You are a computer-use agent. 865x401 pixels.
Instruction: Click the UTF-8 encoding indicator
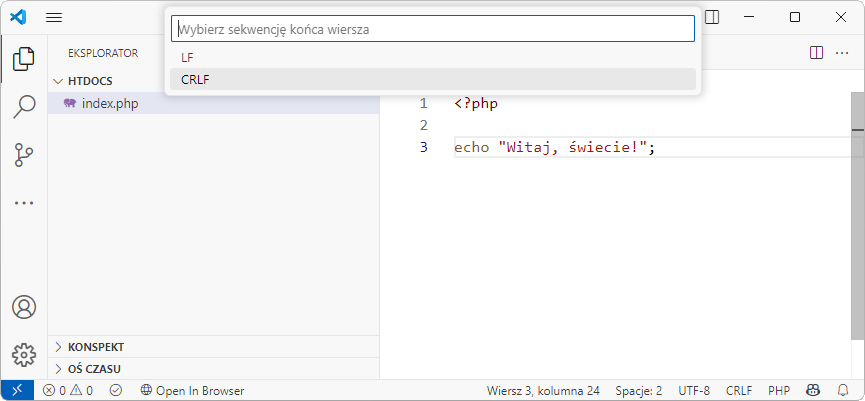(694, 390)
